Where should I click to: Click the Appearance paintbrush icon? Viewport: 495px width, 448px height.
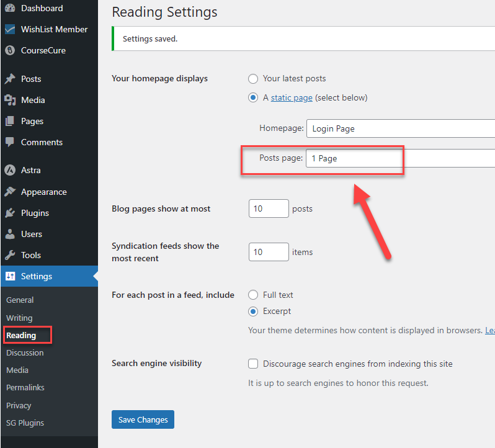pyautogui.click(x=10, y=192)
